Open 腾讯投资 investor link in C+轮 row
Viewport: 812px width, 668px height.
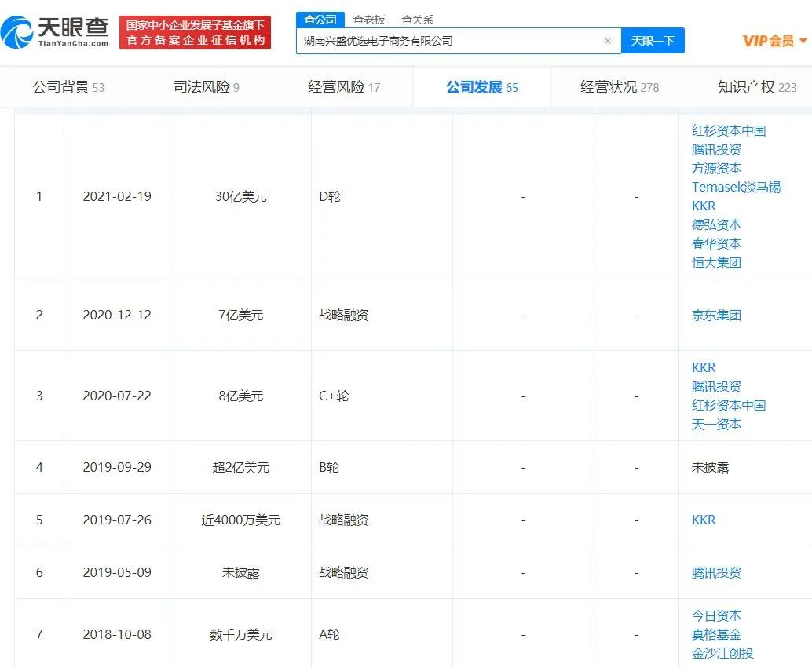click(x=716, y=386)
